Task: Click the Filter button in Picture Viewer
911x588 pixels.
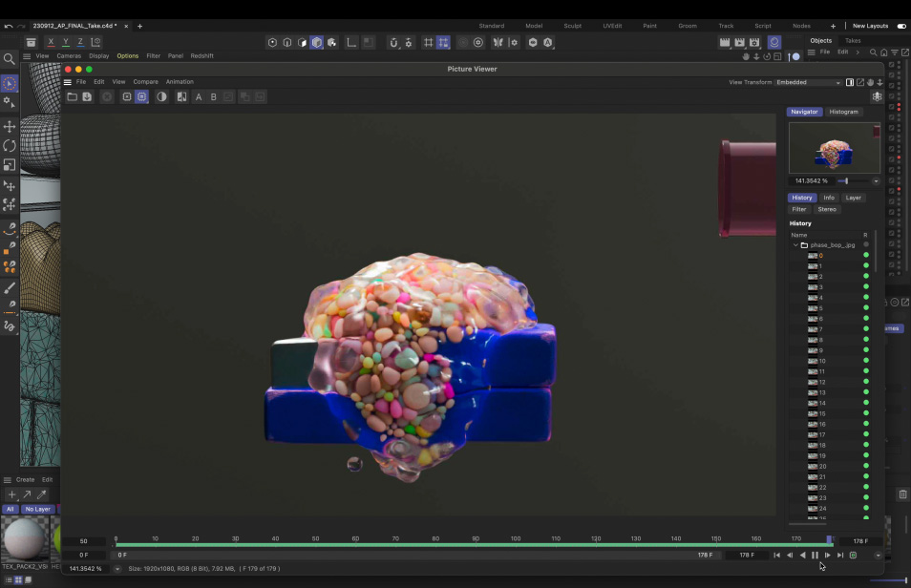Action: (x=799, y=209)
